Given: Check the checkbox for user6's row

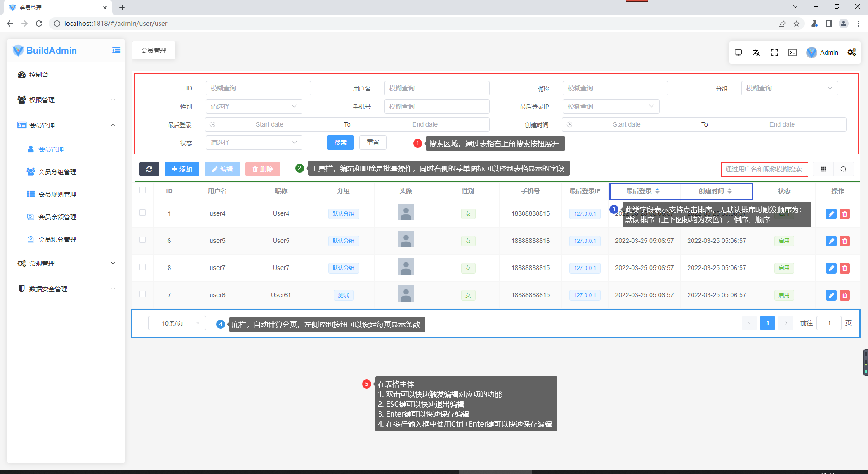Looking at the screenshot, I should 142,294.
